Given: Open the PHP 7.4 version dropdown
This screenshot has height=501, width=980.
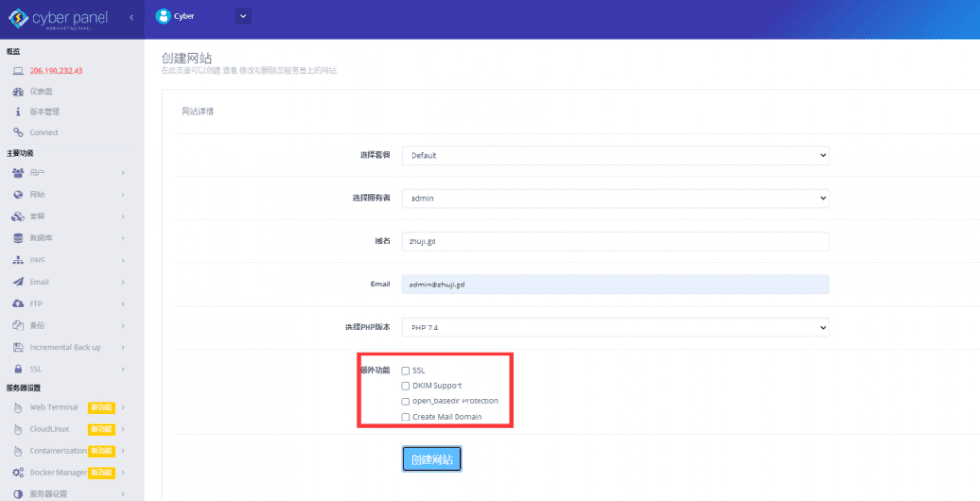Looking at the screenshot, I should [614, 328].
